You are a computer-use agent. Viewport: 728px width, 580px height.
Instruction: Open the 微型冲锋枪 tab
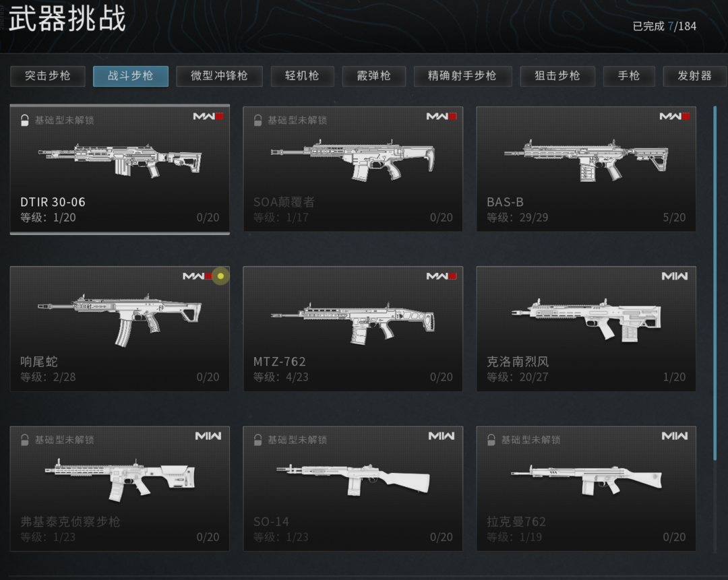219,76
